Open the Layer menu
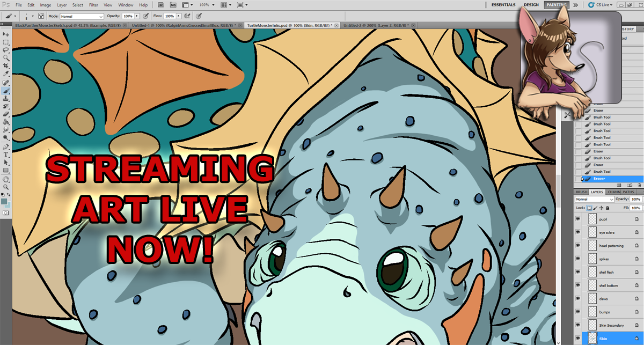 [x=62, y=5]
